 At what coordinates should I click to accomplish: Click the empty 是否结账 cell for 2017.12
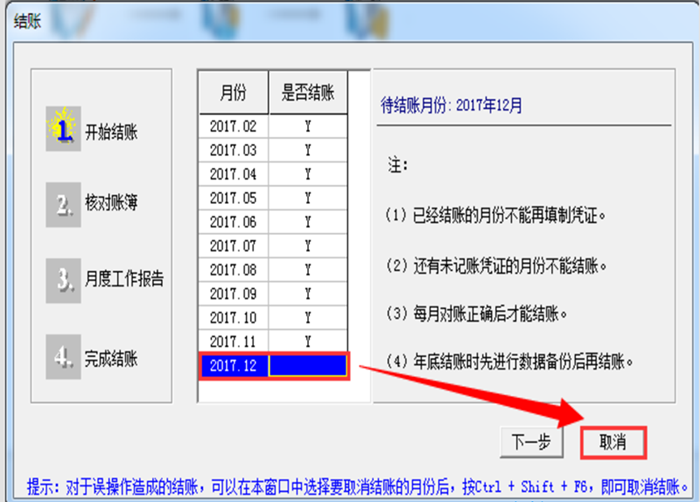[308, 366]
